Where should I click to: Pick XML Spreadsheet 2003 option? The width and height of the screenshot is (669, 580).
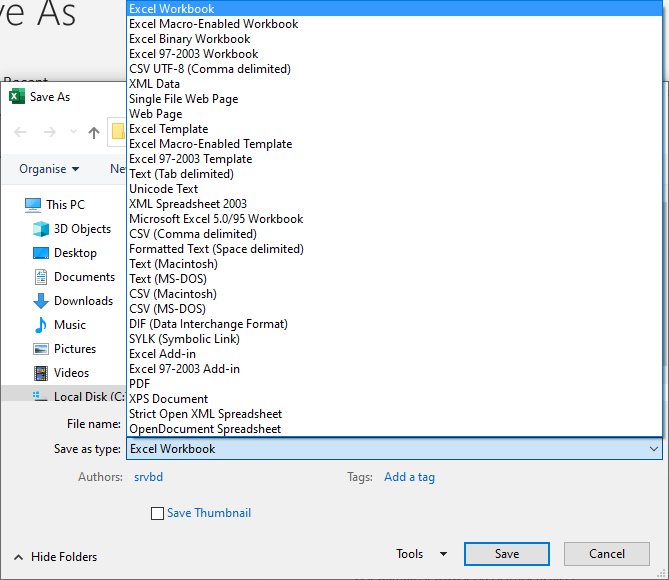coord(395,204)
